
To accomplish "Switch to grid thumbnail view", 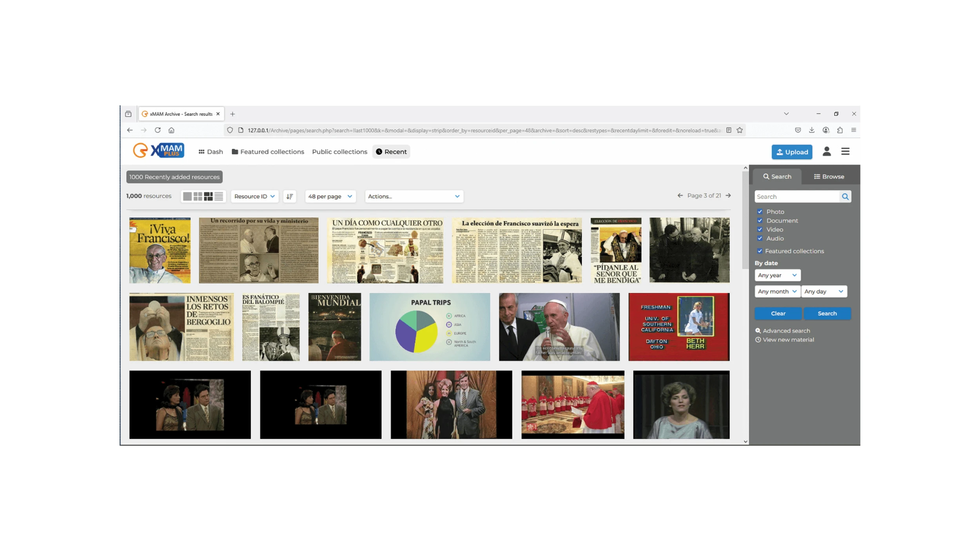I will click(198, 196).
